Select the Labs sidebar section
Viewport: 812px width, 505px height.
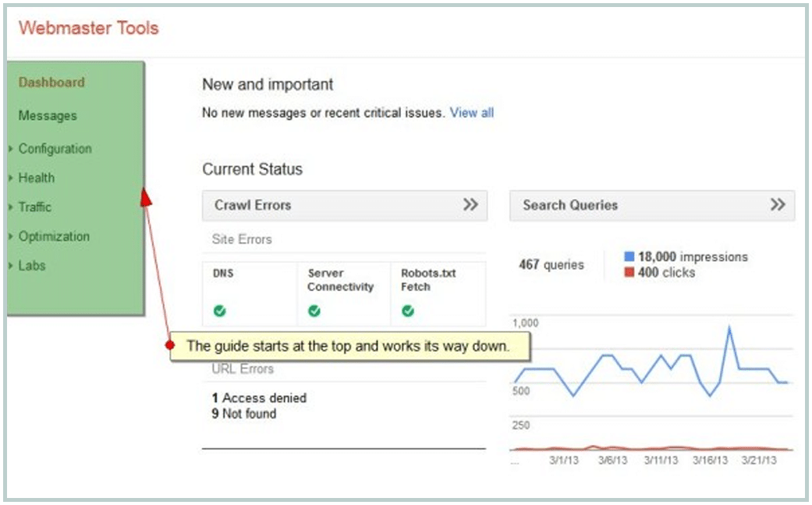point(32,265)
